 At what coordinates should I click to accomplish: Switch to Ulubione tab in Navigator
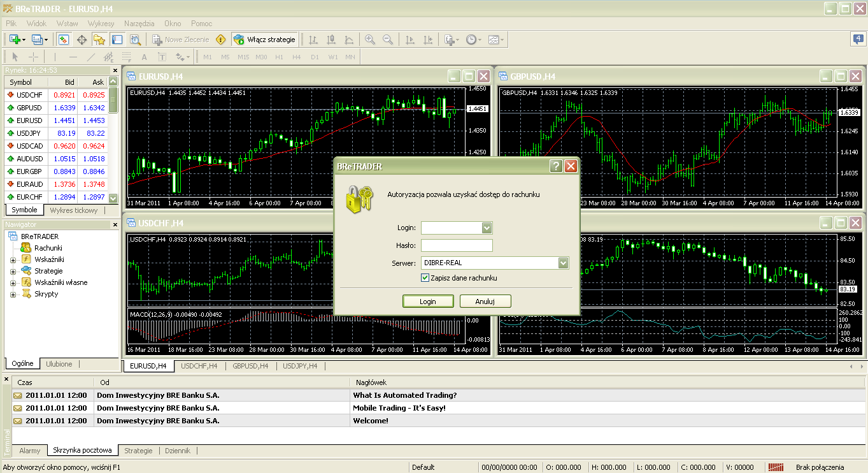pyautogui.click(x=59, y=364)
